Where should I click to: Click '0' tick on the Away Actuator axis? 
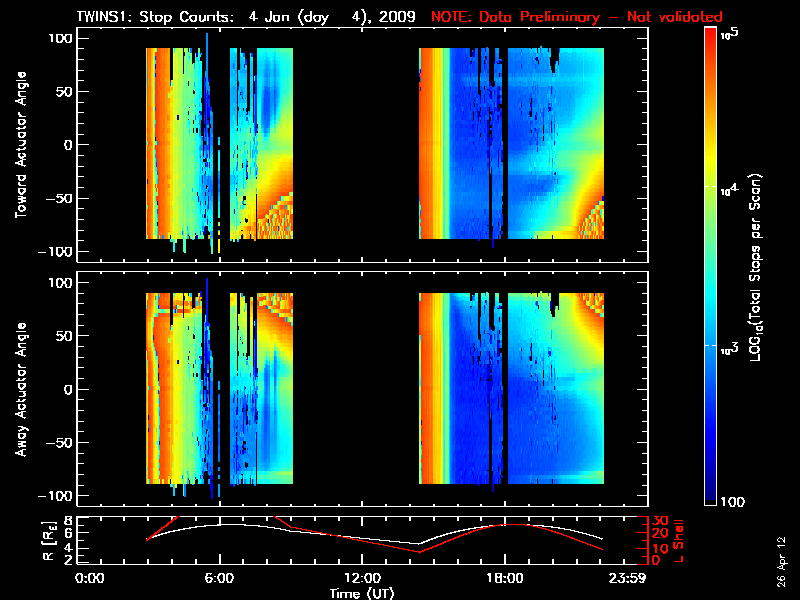coord(69,389)
